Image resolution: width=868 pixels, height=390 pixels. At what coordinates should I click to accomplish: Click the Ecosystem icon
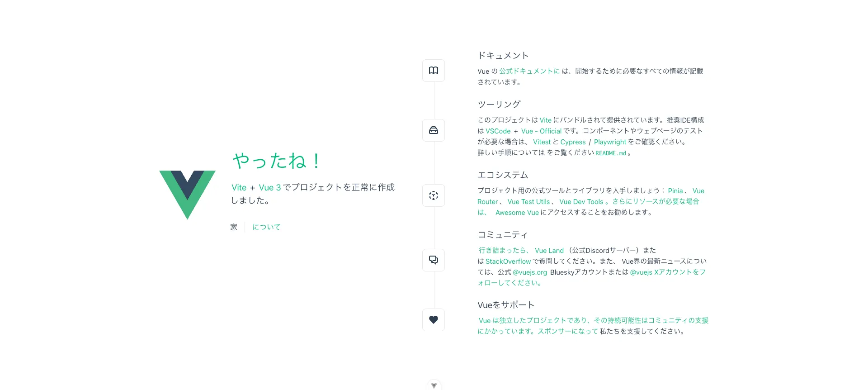pos(433,195)
